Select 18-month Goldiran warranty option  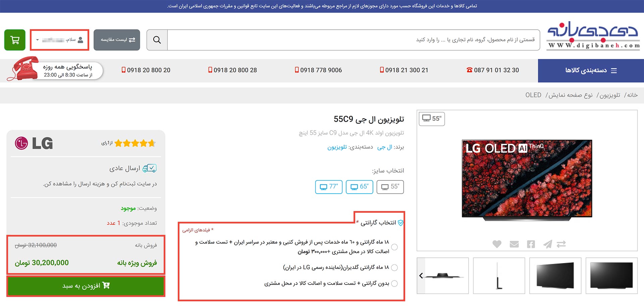(x=394, y=268)
